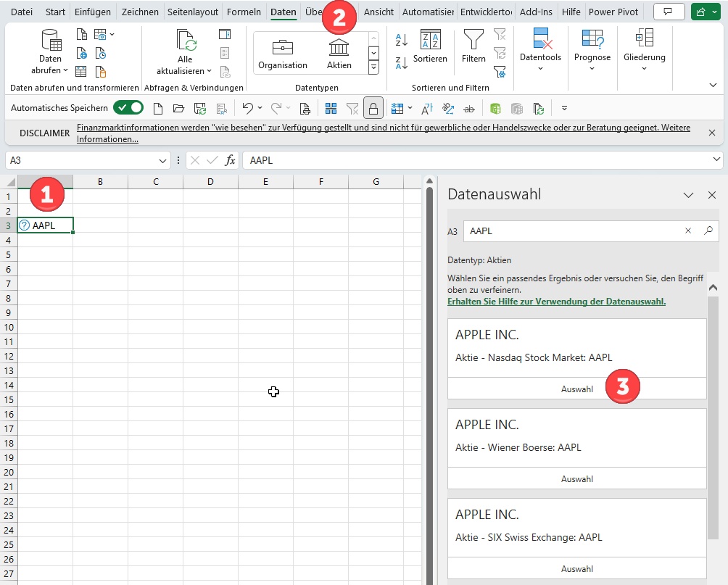
Task: Expand the Datentypen gallery with bottom arrow
Action: pyautogui.click(x=373, y=67)
